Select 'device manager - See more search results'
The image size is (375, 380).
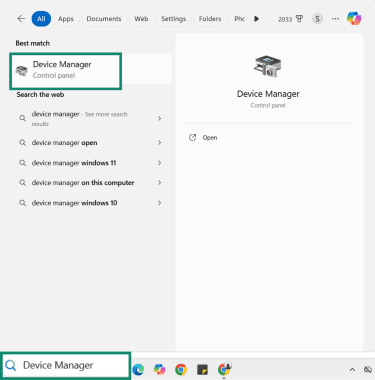[90, 118]
